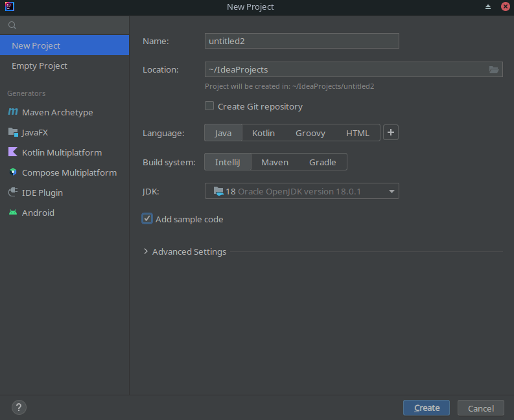Viewport: 514px width, 420px height.
Task: Click the Maven Archetype generator icon
Action: pos(13,111)
